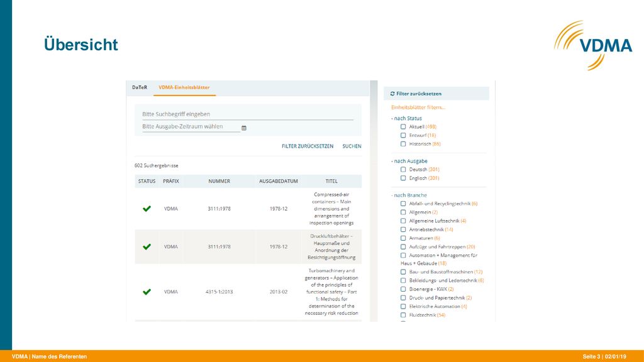Screen dimensions: 644x362
Task: Click the green checkmark in the Druckluftbehälter row
Action: point(147,246)
